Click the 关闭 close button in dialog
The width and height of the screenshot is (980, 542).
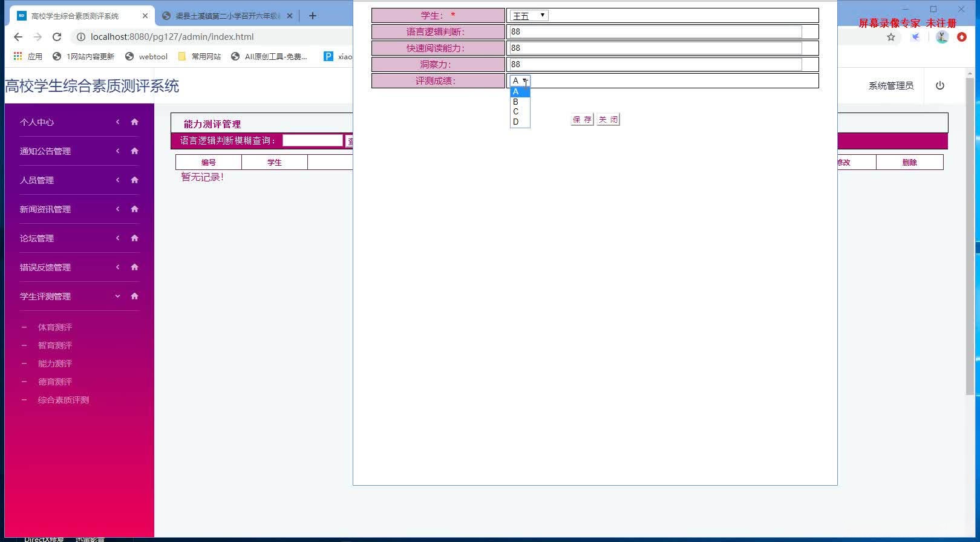pos(608,120)
